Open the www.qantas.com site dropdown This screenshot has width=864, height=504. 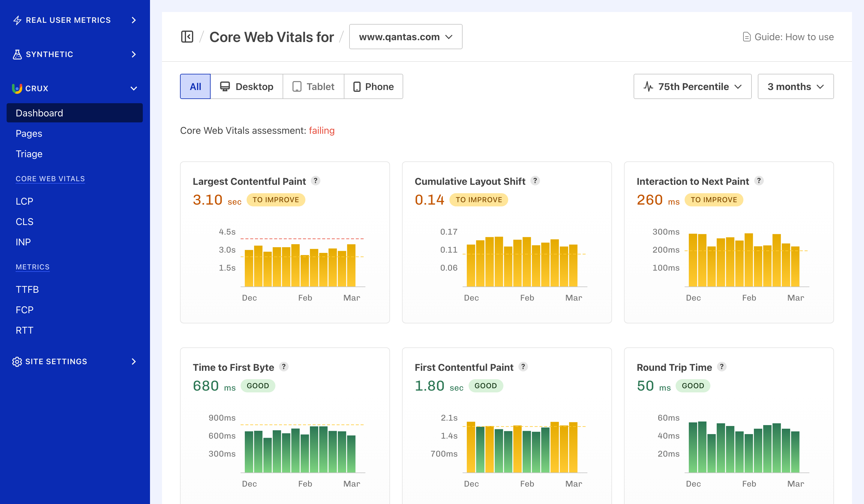pyautogui.click(x=406, y=37)
